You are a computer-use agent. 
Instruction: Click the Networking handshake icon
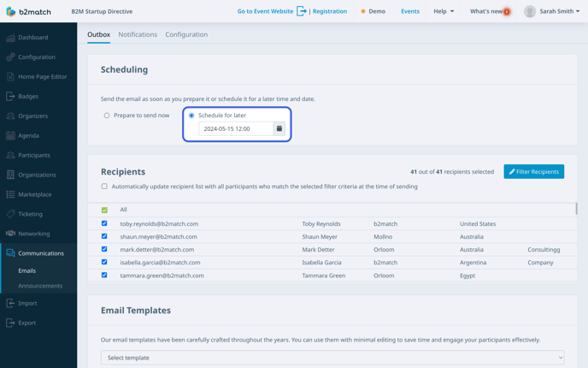10,234
